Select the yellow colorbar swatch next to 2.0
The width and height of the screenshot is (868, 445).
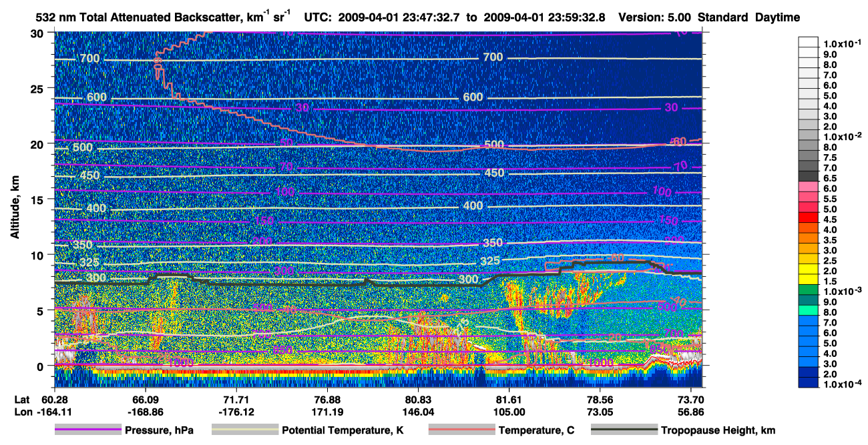click(x=809, y=270)
